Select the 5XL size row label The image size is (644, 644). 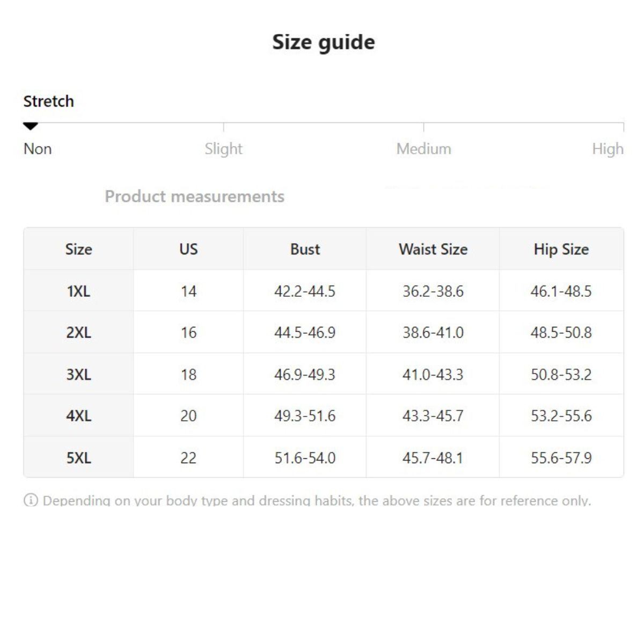pyautogui.click(x=78, y=458)
